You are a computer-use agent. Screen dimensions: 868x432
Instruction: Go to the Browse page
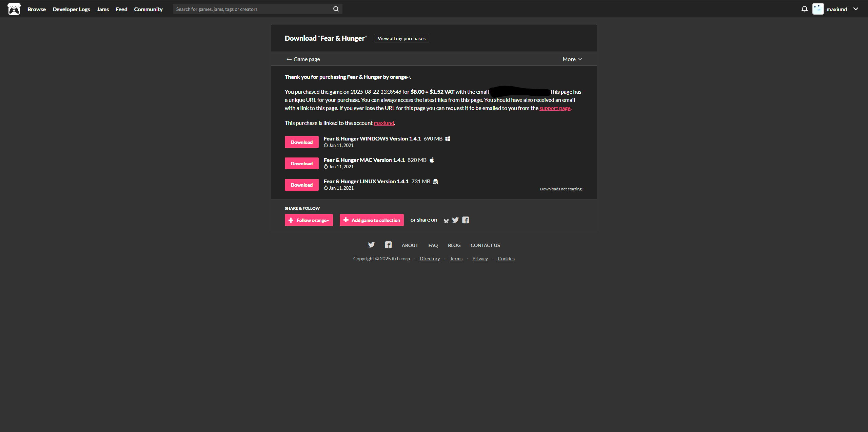[x=37, y=9]
